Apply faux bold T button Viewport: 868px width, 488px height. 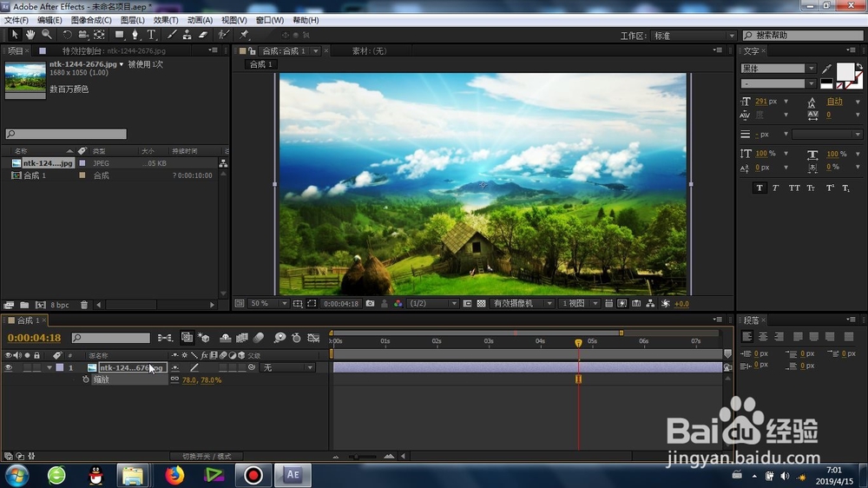[759, 188]
